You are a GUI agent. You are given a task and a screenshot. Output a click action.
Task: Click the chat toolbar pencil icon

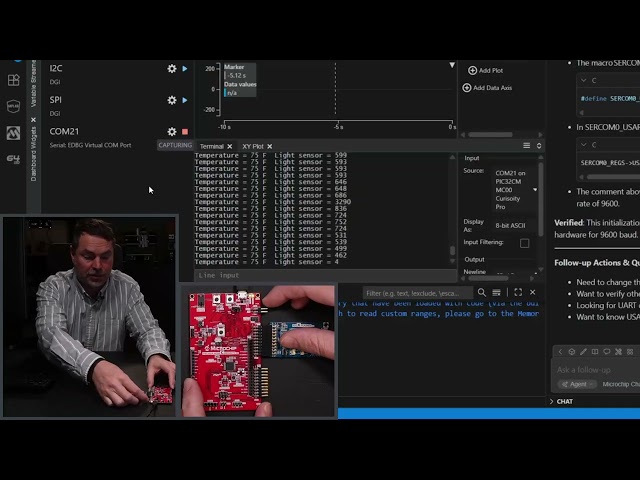(583, 351)
